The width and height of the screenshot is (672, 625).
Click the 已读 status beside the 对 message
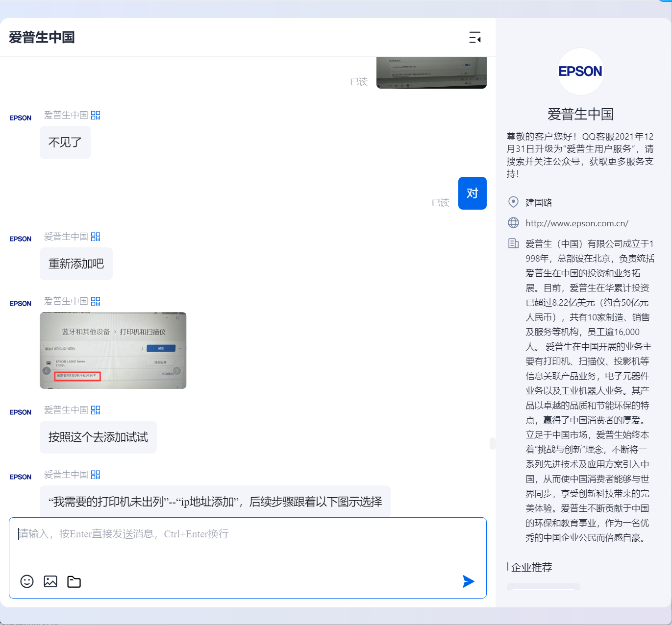tap(441, 202)
